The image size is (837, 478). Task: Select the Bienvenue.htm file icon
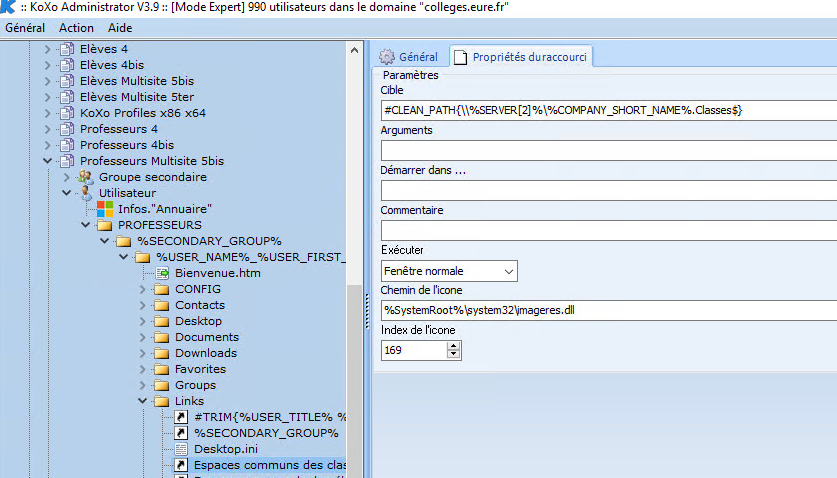(162, 273)
